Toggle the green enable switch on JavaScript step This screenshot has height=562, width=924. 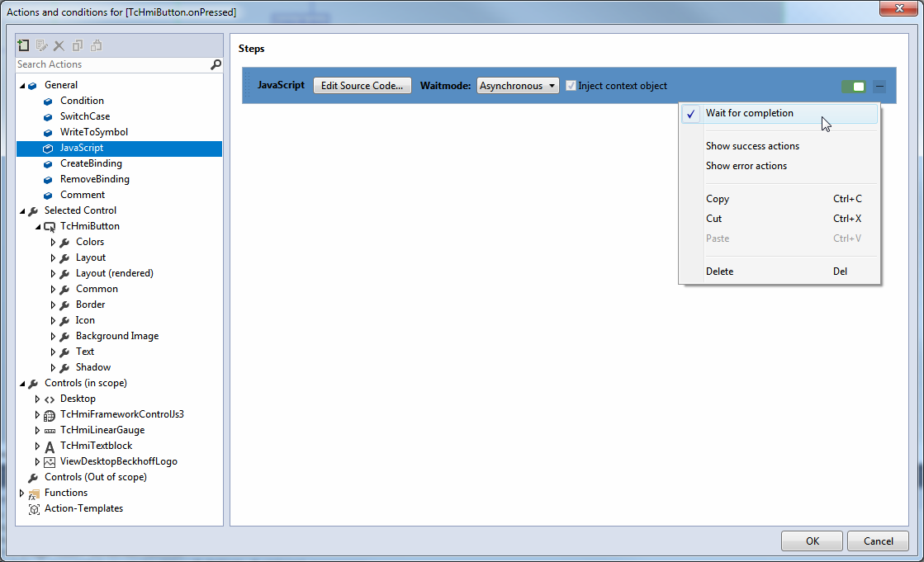click(853, 87)
